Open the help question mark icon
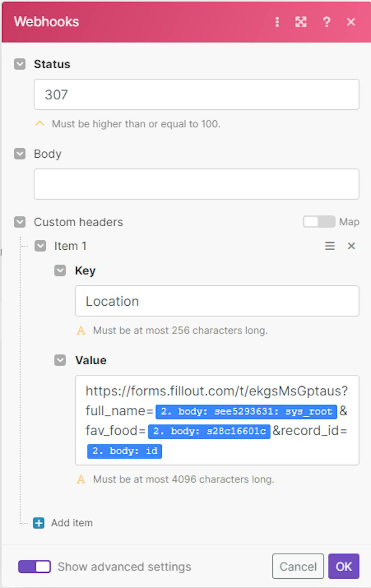This screenshot has height=588, width=371. coord(326,22)
